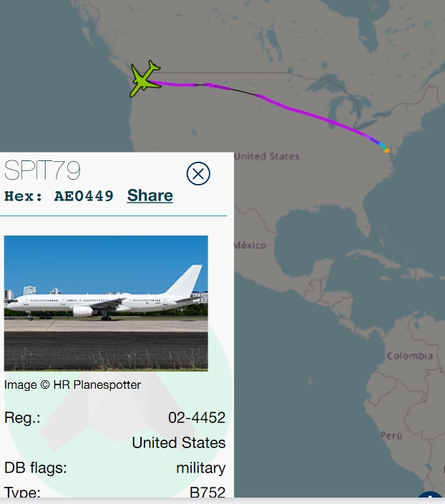Click the United States map label
Viewport: 445px width, 504px height.
267,157
